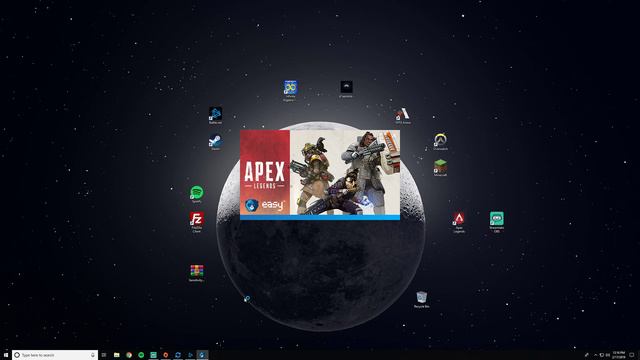Switch to the green Streamlabs taskbar app

[153, 355]
